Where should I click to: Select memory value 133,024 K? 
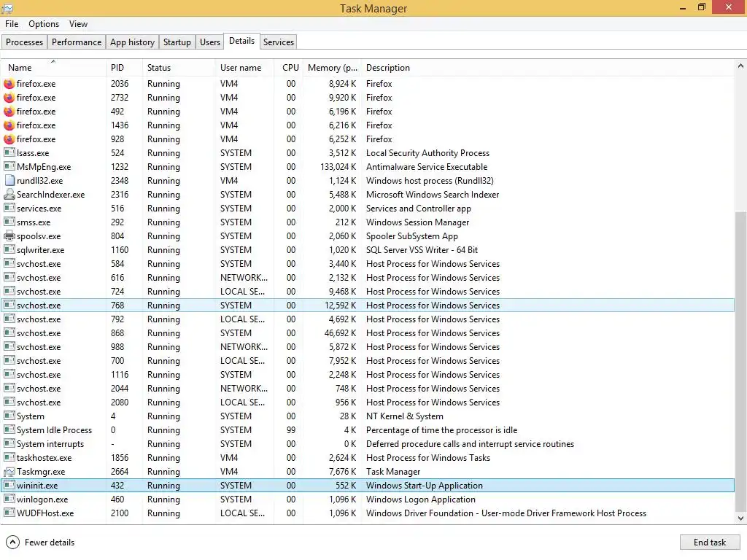[338, 167]
